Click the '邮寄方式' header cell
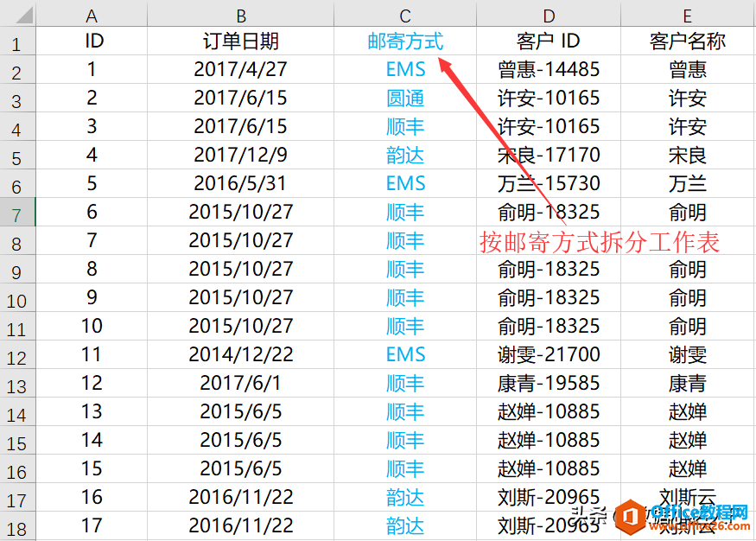The width and height of the screenshot is (756, 541). coord(405,41)
